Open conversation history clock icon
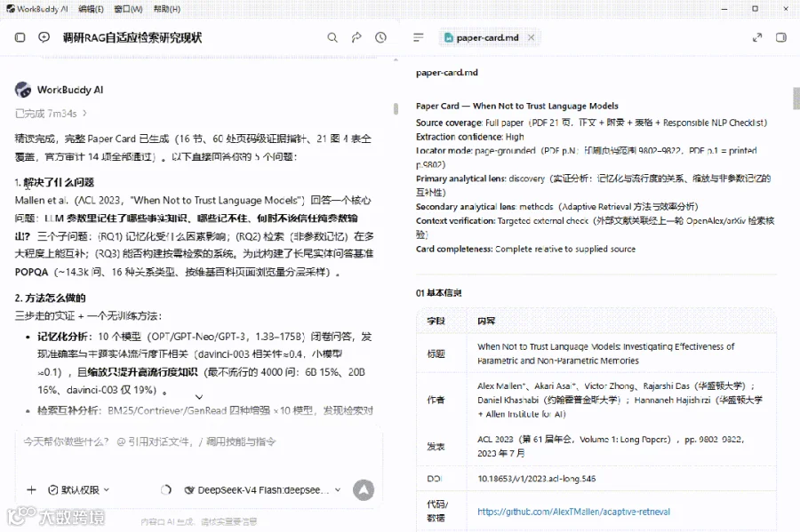The width and height of the screenshot is (800, 532). point(380,37)
